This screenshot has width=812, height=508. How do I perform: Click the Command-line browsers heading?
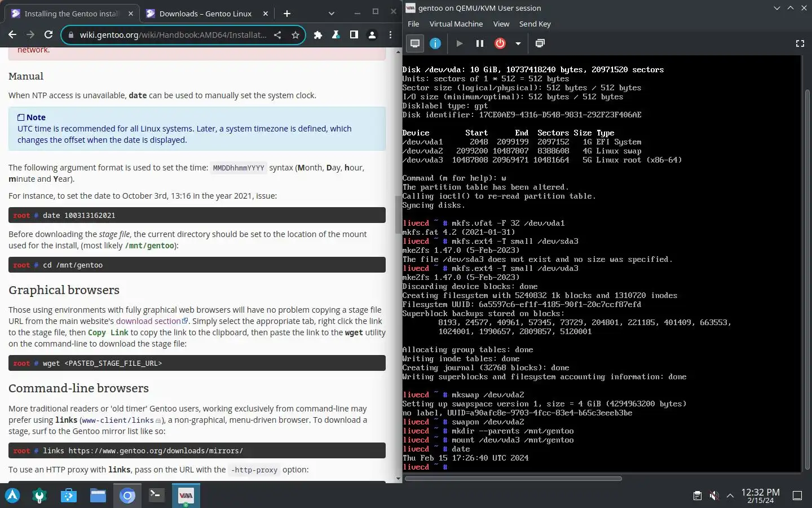coord(78,388)
